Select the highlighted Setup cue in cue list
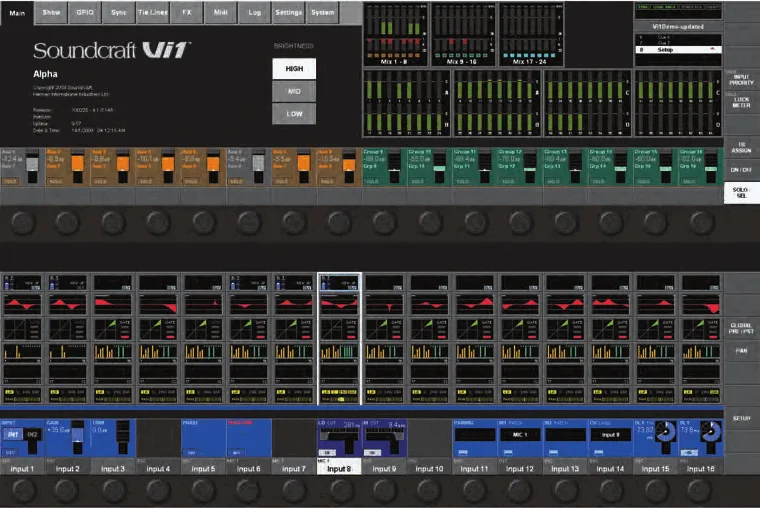760x508 pixels. click(x=678, y=49)
